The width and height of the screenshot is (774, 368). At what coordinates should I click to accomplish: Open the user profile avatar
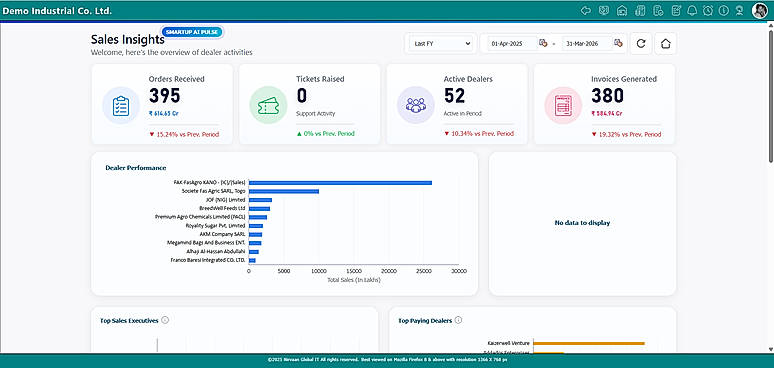click(x=760, y=10)
